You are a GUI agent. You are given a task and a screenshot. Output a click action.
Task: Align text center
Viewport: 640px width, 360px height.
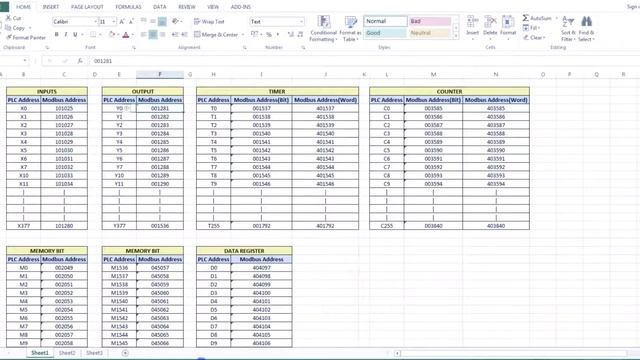point(153,35)
